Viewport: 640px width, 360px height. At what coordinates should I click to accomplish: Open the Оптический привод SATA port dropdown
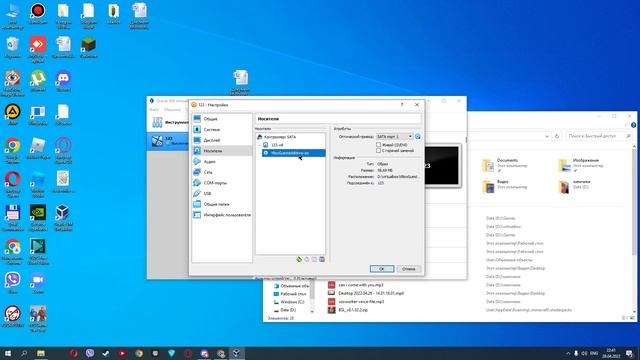pos(394,137)
